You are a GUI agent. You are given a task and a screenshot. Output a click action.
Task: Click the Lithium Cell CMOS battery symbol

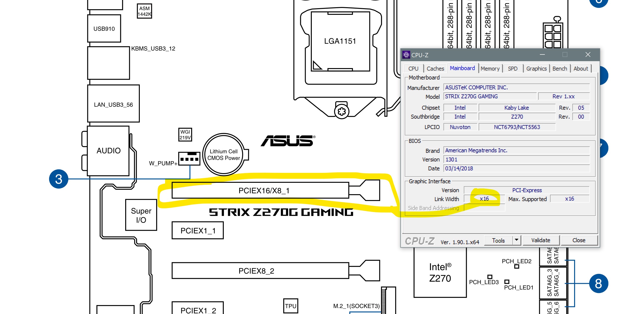click(224, 155)
